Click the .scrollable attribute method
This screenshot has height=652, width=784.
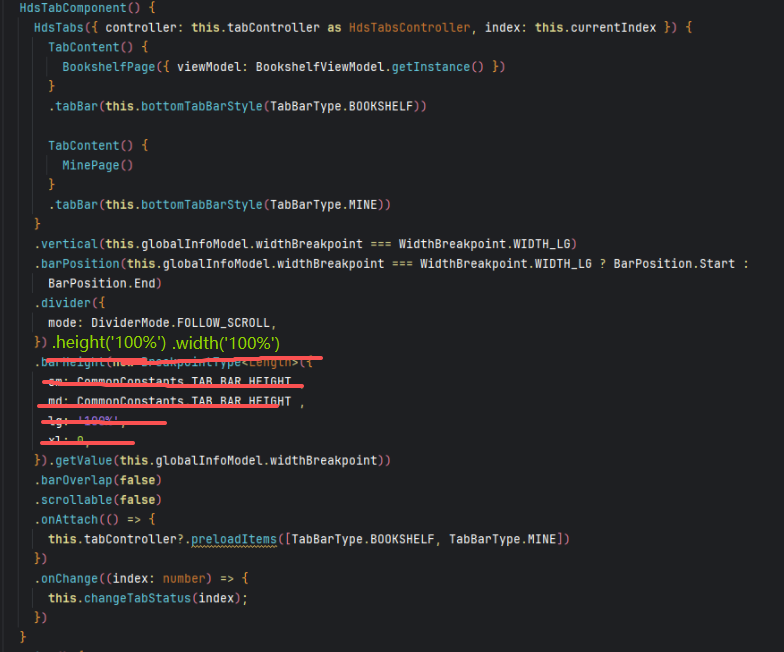tap(74, 500)
